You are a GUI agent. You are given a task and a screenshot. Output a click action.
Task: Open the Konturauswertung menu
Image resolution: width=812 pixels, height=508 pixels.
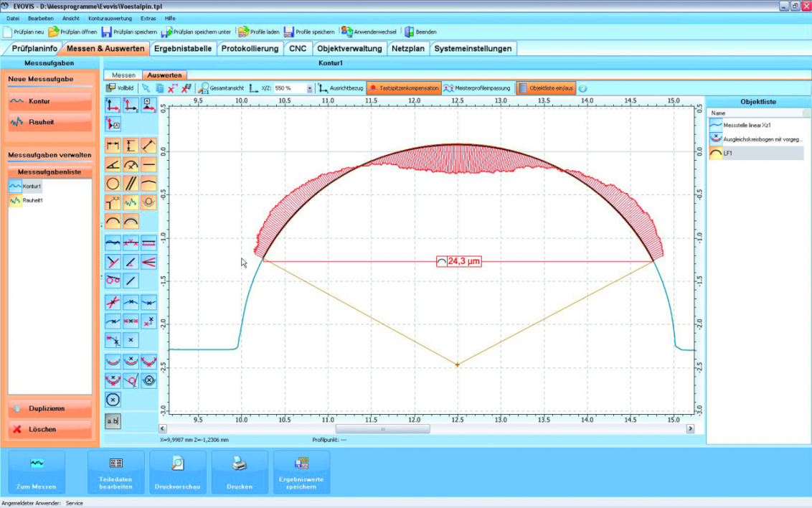[110, 18]
